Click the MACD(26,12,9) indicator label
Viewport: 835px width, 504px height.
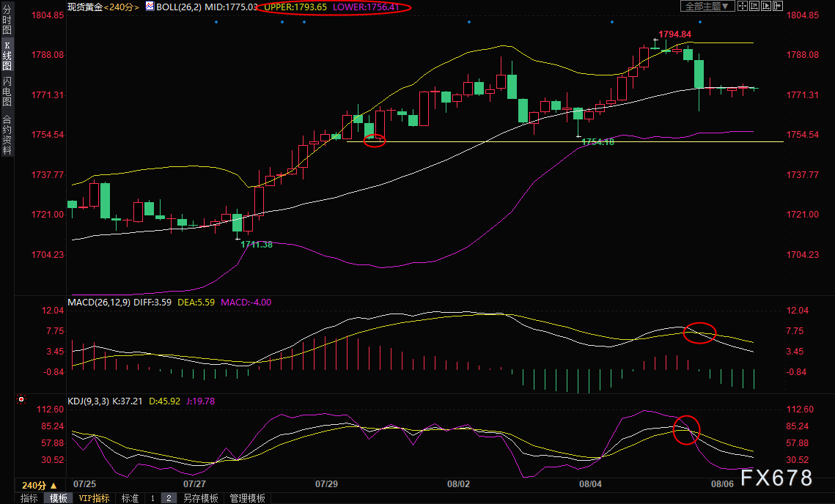pyautogui.click(x=99, y=303)
